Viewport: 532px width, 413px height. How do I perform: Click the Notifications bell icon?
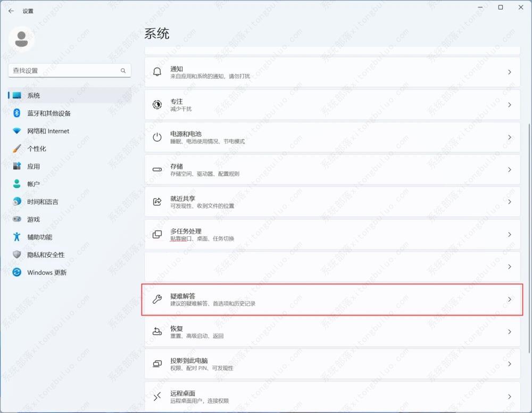click(157, 72)
